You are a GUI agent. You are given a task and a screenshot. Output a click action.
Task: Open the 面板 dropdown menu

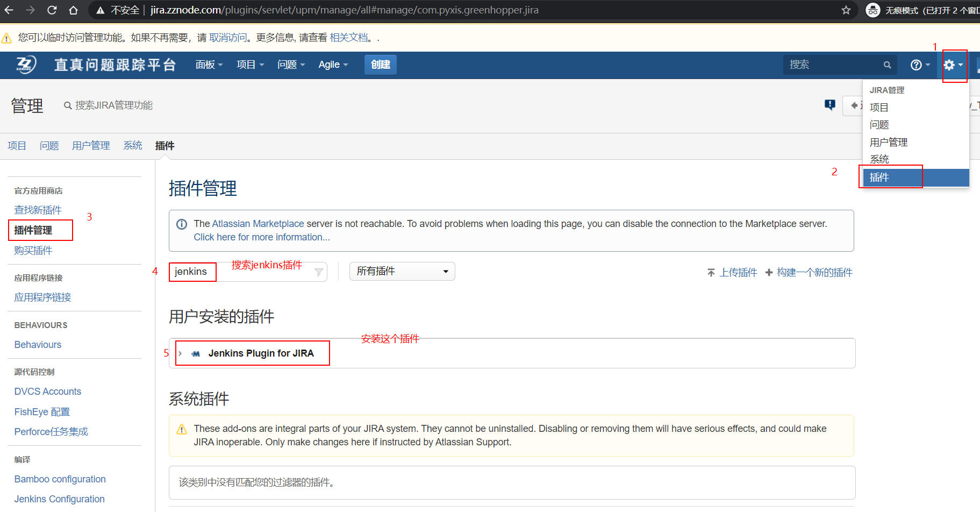pos(209,65)
